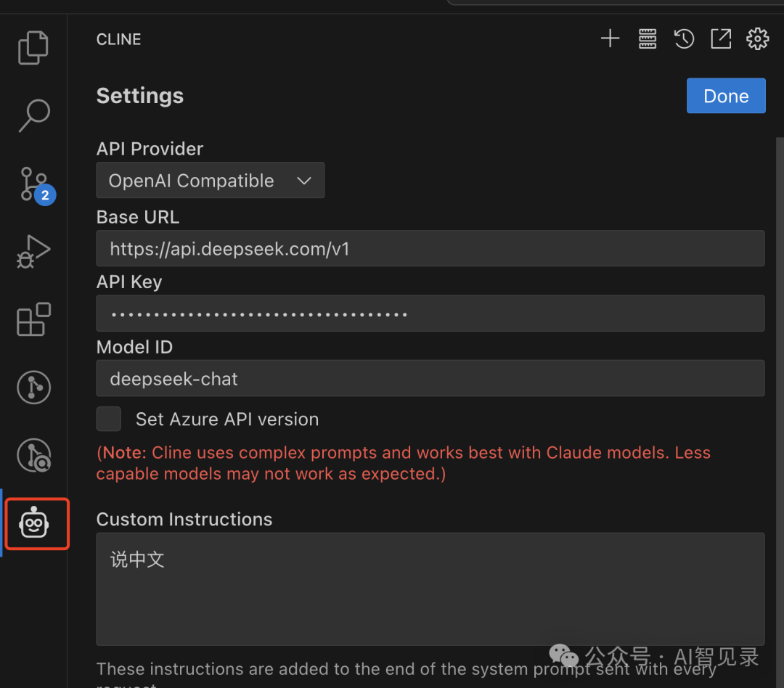This screenshot has width=784, height=688.
Task: Open the Explorer view in activity bar
Action: [x=33, y=47]
